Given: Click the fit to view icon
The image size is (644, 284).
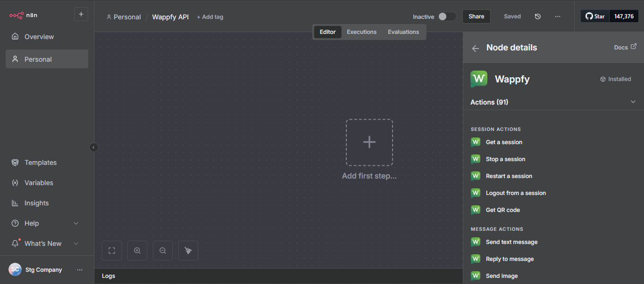Looking at the screenshot, I should [112, 251].
